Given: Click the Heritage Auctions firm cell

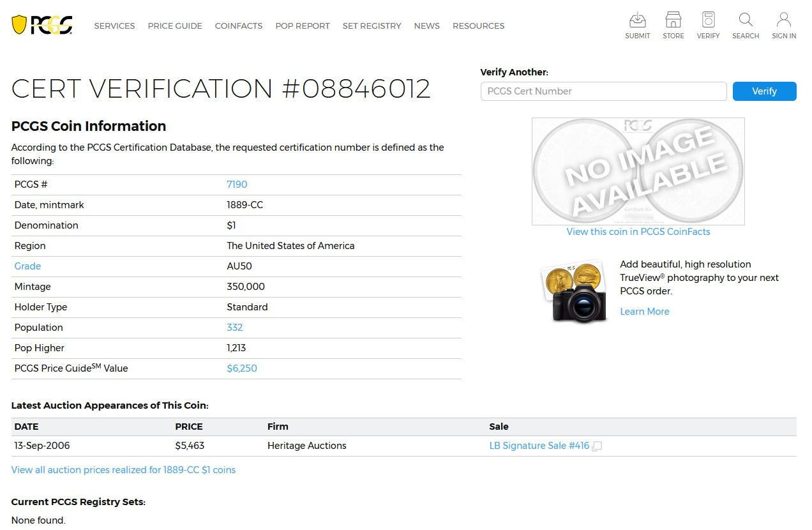Looking at the screenshot, I should [306, 446].
